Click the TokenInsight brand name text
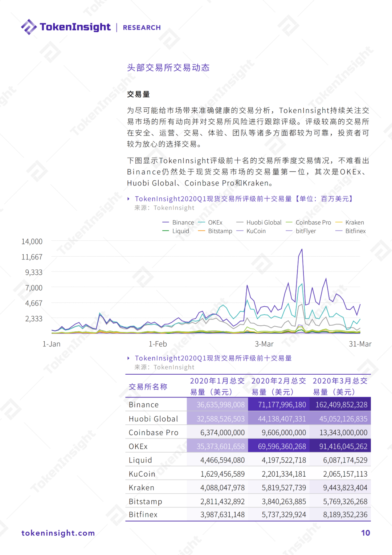Viewport: 392px width, 555px height. click(x=75, y=27)
